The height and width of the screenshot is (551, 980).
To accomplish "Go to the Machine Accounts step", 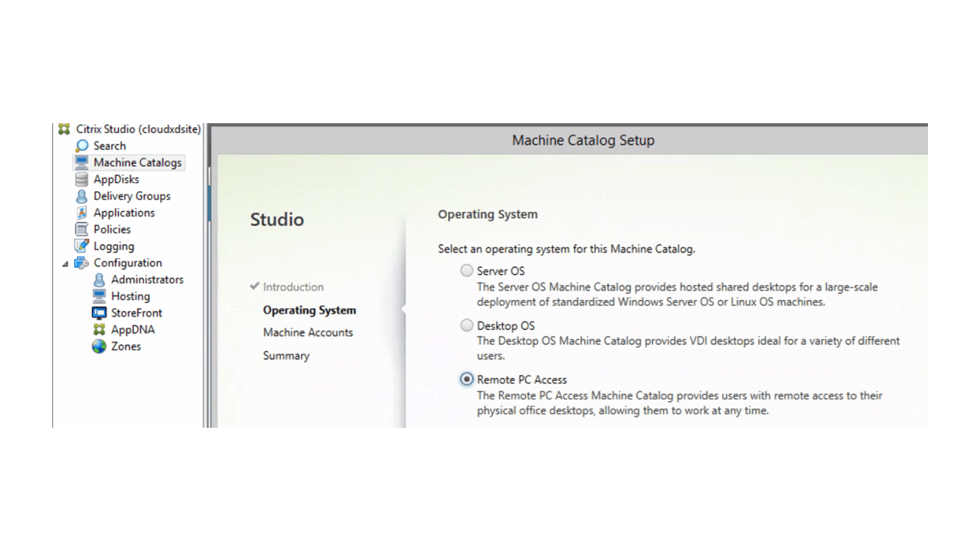I will pyautogui.click(x=308, y=332).
